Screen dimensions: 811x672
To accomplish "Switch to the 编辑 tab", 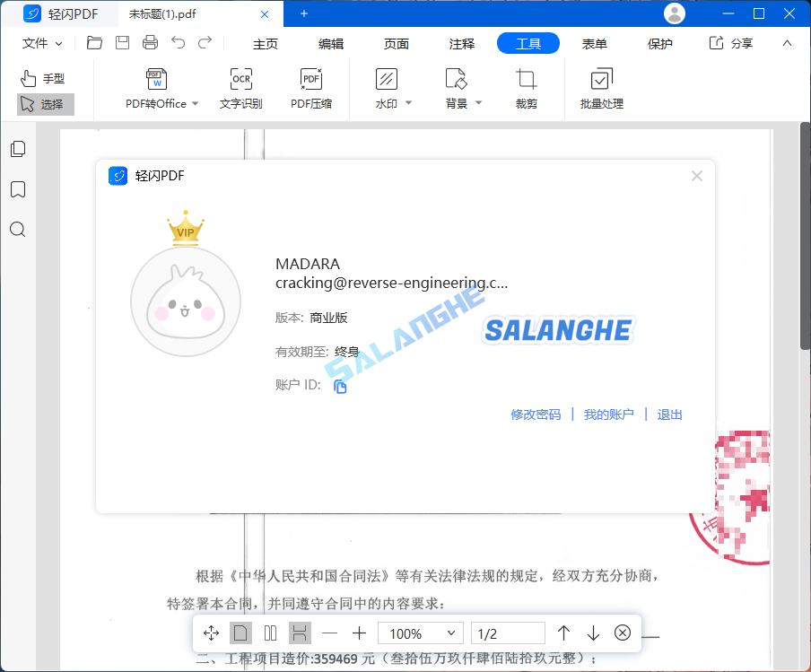I will click(331, 43).
